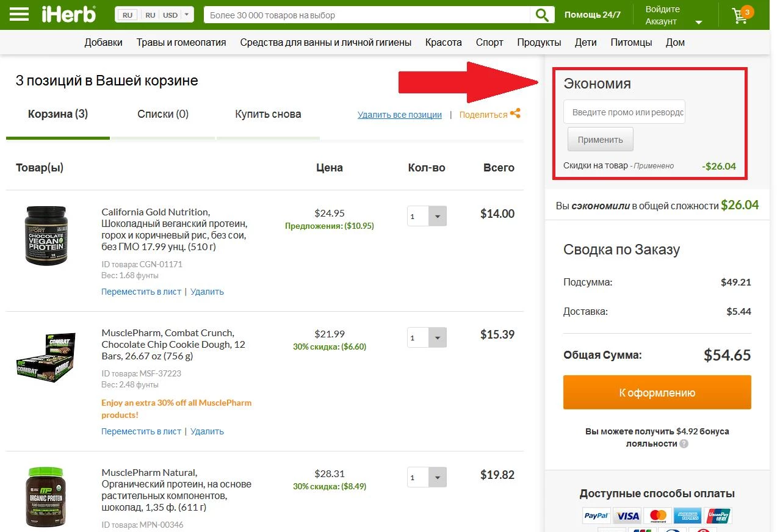Click the VISA payment icon

[x=627, y=516]
